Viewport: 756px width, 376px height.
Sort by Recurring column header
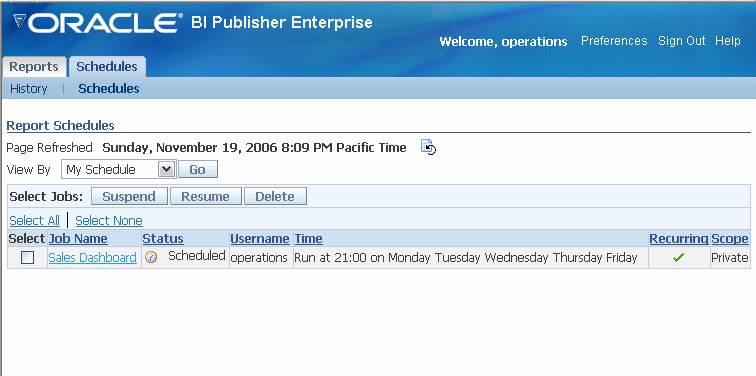(679, 239)
